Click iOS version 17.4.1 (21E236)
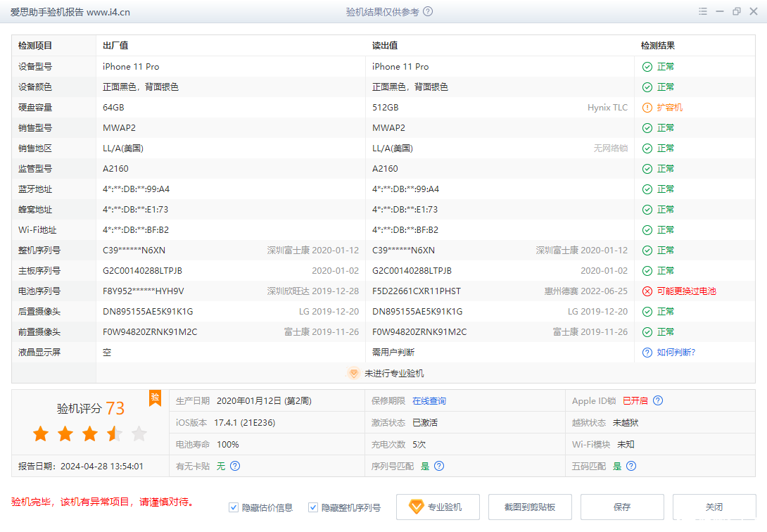The width and height of the screenshot is (767, 532). coord(245,423)
